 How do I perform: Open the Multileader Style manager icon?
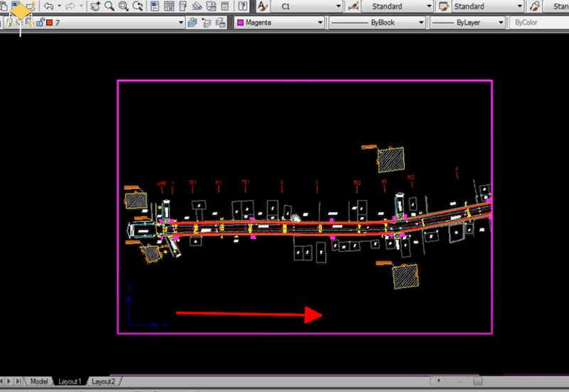click(x=534, y=6)
